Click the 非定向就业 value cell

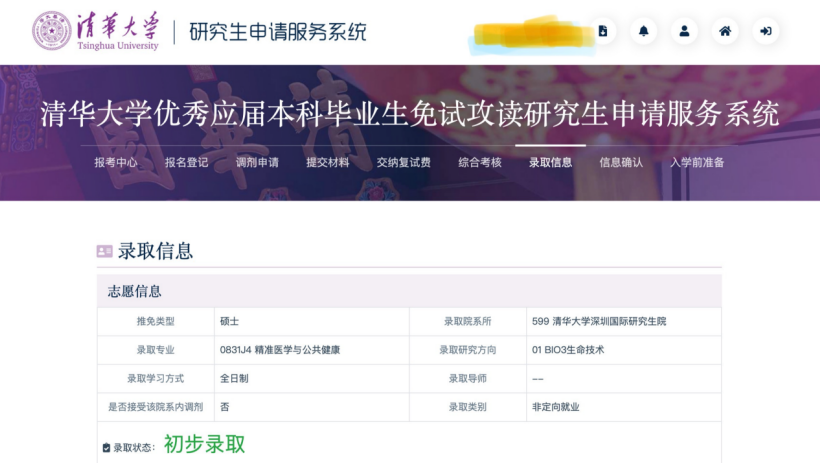tap(623, 407)
